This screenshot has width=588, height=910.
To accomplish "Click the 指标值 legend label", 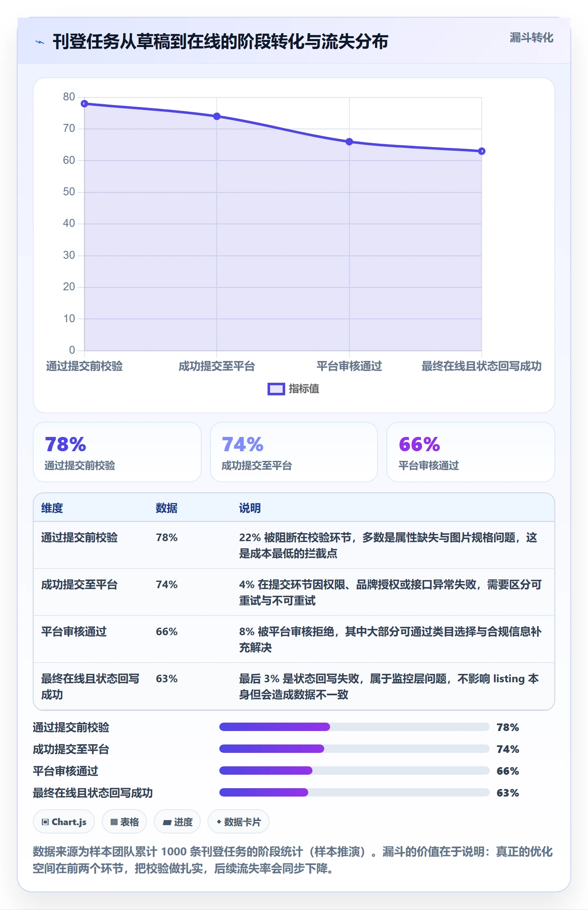I will 304,389.
